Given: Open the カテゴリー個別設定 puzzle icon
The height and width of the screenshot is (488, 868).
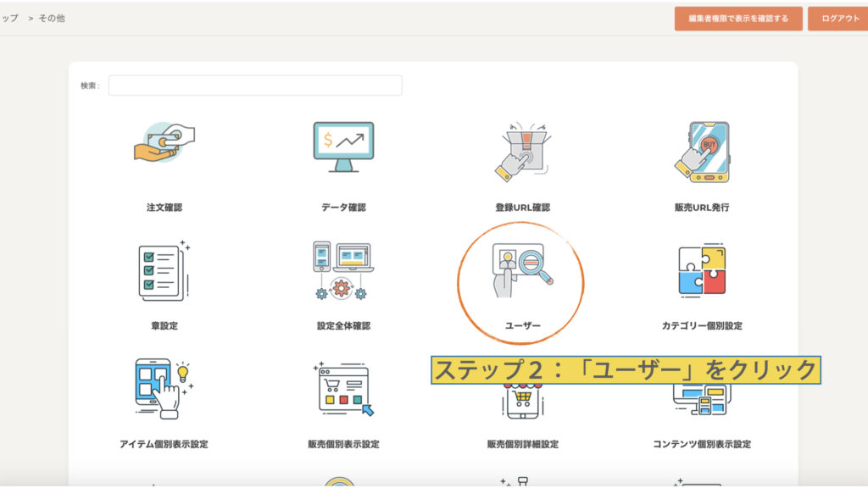Looking at the screenshot, I should (702, 270).
